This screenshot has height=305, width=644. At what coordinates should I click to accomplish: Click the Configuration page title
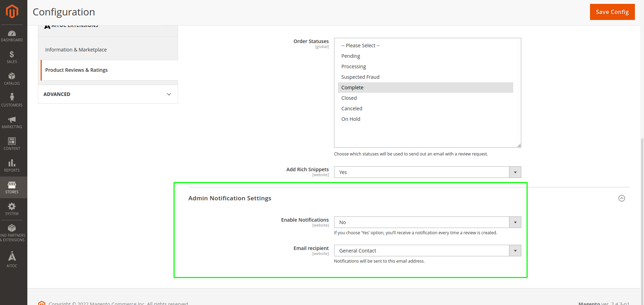64,12
